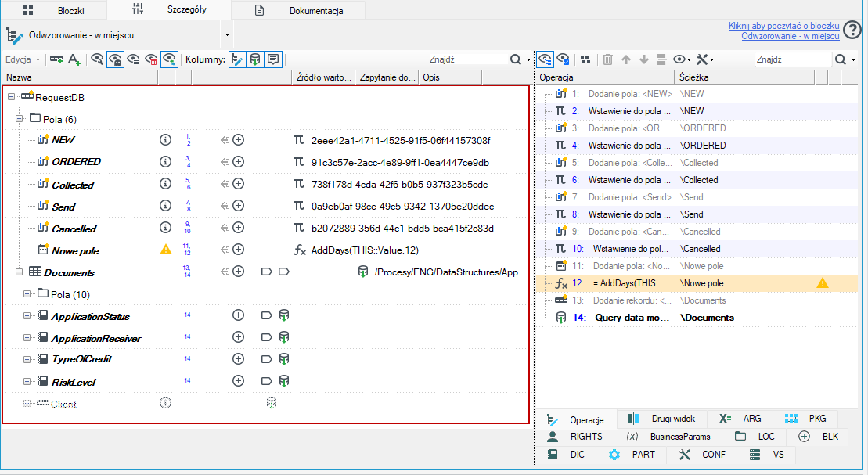
Task: Click the help question mark icon
Action: coord(853,31)
